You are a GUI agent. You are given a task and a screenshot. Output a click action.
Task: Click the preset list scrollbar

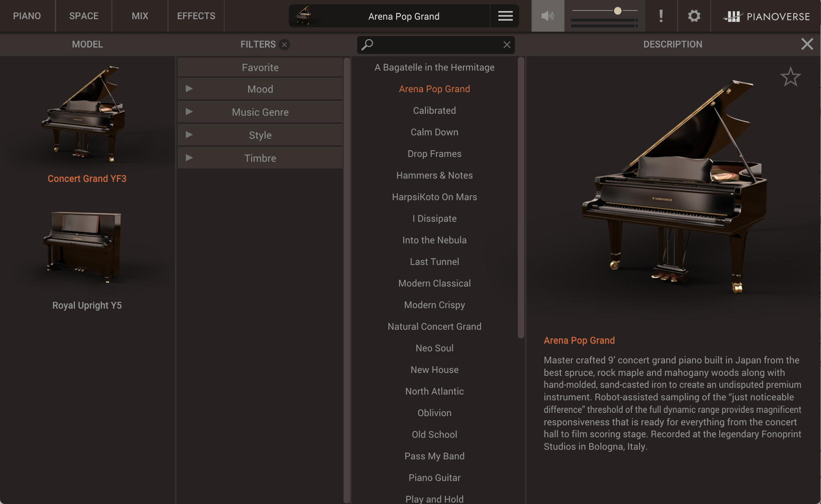[521, 198]
